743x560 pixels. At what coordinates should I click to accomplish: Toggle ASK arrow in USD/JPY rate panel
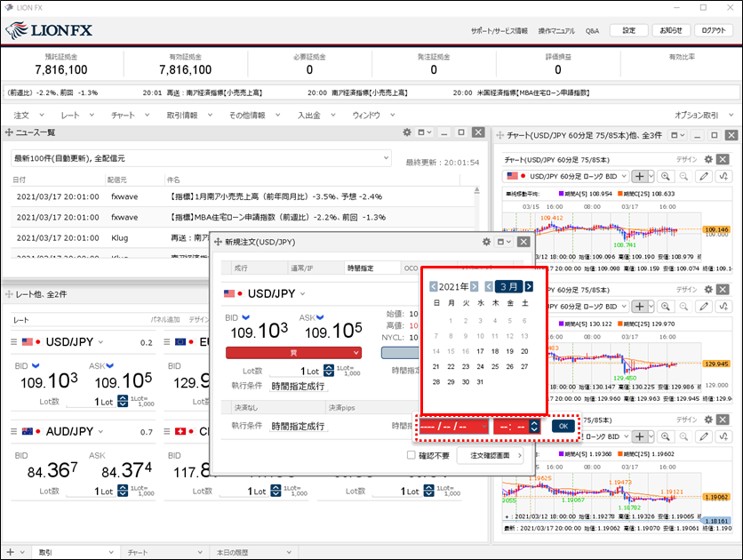tap(110, 365)
